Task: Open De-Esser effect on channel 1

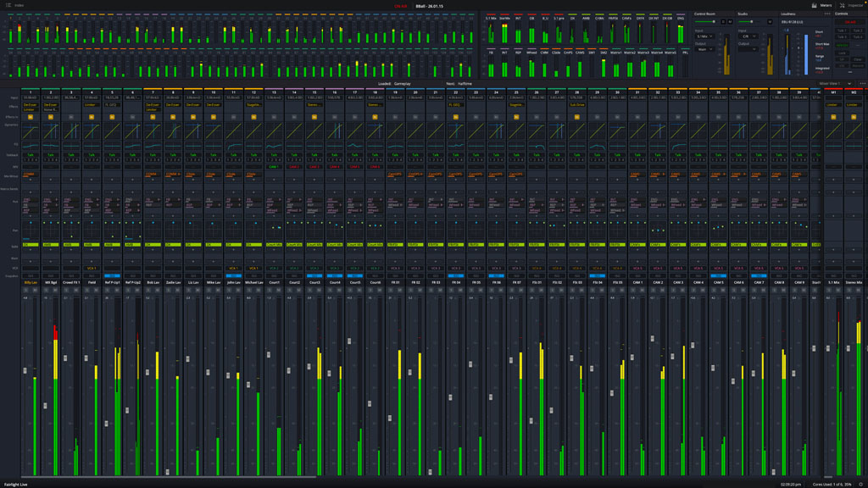Action: 31,104
